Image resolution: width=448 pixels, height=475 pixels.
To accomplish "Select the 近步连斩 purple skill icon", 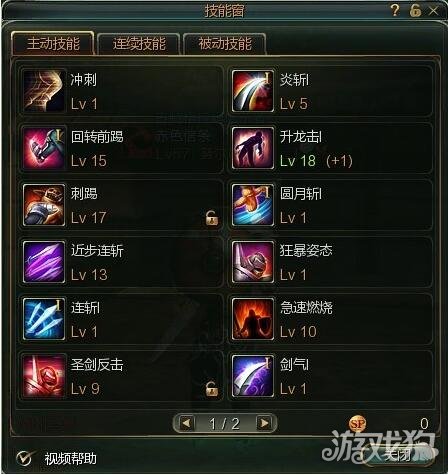I will [44, 262].
